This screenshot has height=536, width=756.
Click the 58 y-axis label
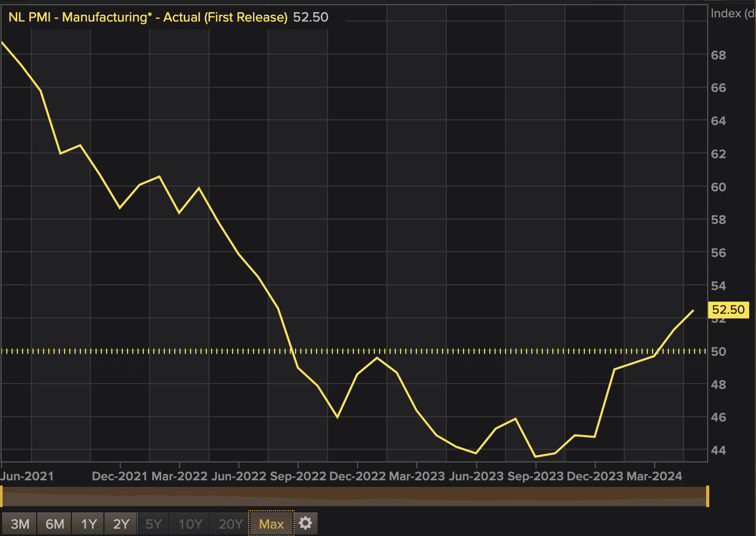click(x=718, y=220)
